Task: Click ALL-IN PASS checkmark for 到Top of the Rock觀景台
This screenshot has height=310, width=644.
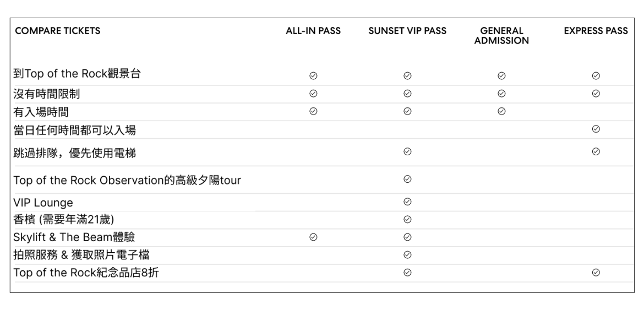Action: point(313,75)
